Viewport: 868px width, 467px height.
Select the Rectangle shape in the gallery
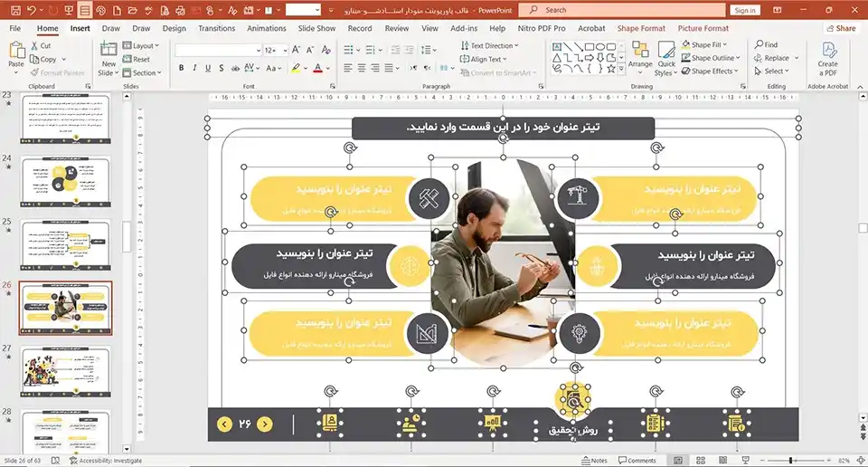(590, 46)
